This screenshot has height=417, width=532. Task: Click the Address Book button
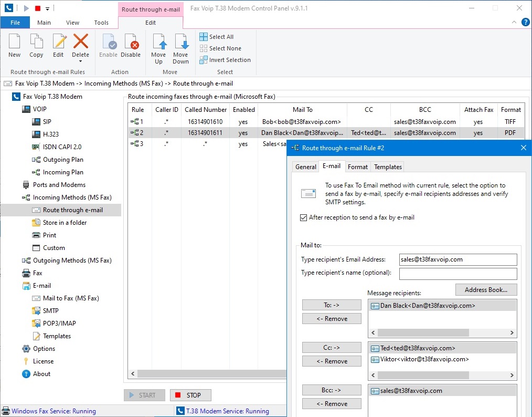[486, 290]
